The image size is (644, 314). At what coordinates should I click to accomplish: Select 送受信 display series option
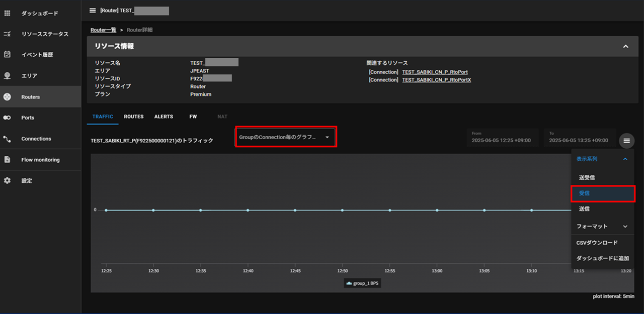click(x=587, y=177)
